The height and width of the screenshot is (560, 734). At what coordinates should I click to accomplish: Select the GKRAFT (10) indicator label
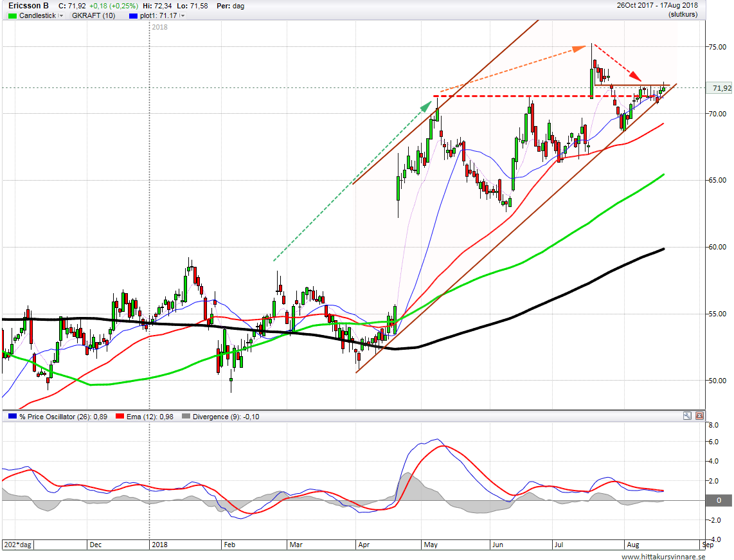(94, 16)
